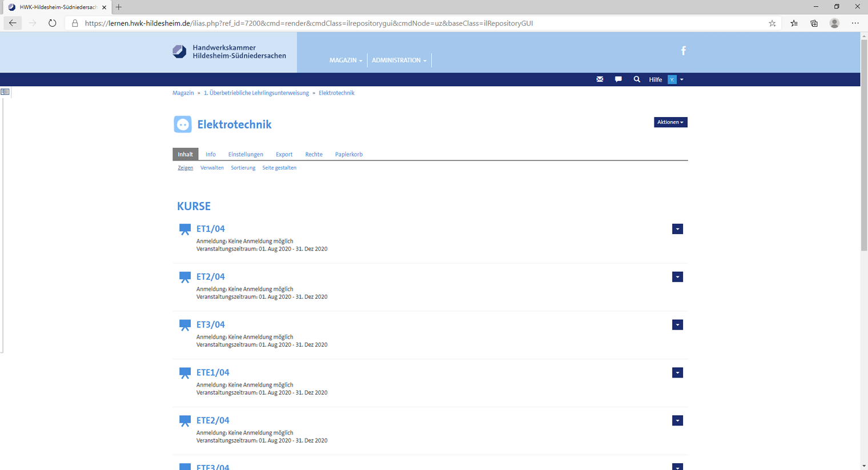Expand the MAGAZIN dropdown menu
868x470 pixels.
pos(345,60)
